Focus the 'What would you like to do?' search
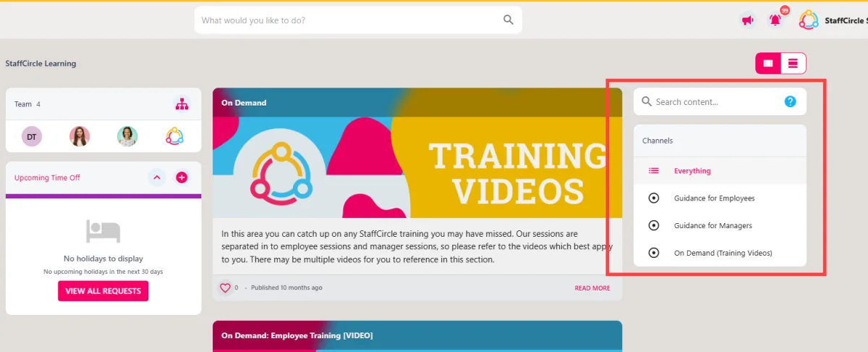This screenshot has height=352, width=868. click(358, 20)
